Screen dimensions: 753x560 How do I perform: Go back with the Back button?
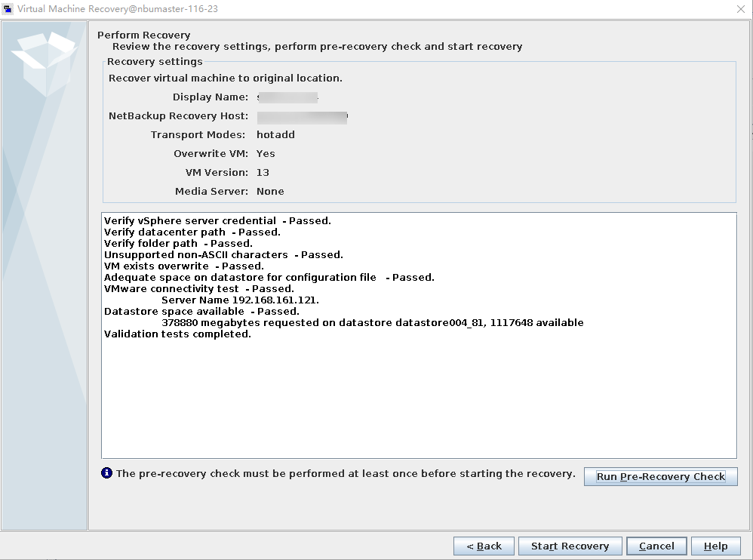pyautogui.click(x=484, y=546)
